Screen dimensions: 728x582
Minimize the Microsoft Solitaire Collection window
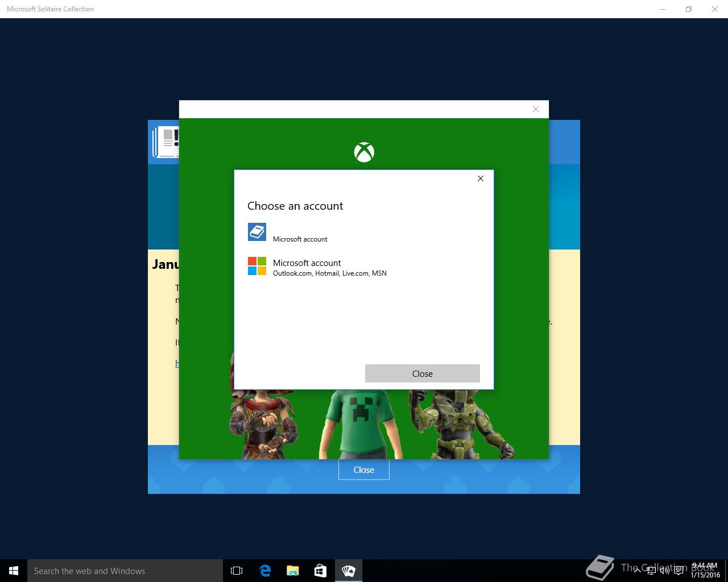(663, 9)
